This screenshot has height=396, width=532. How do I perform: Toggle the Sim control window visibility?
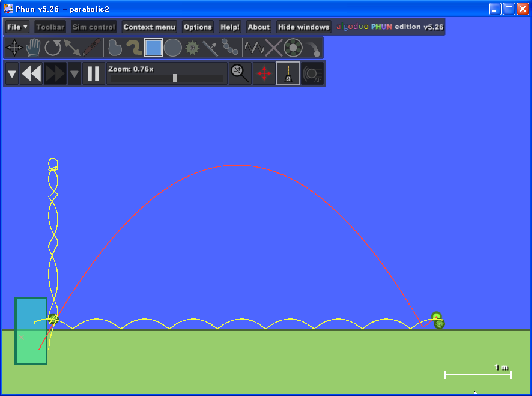click(94, 27)
